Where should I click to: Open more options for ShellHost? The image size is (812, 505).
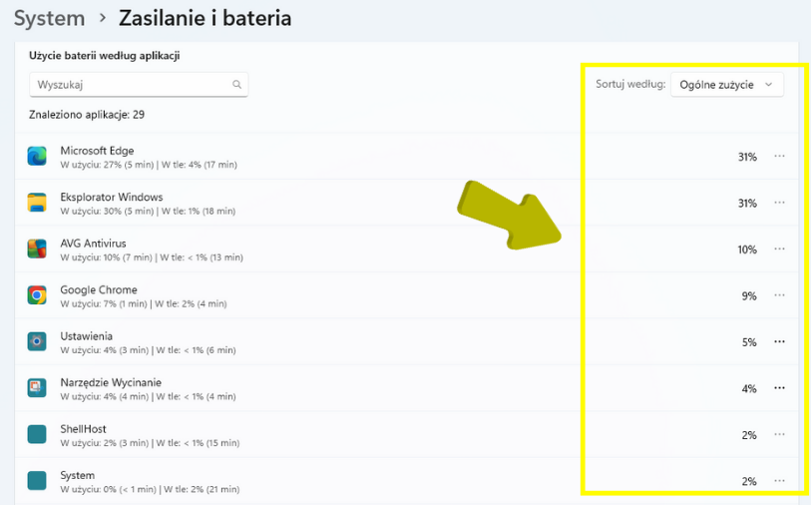pos(780,435)
